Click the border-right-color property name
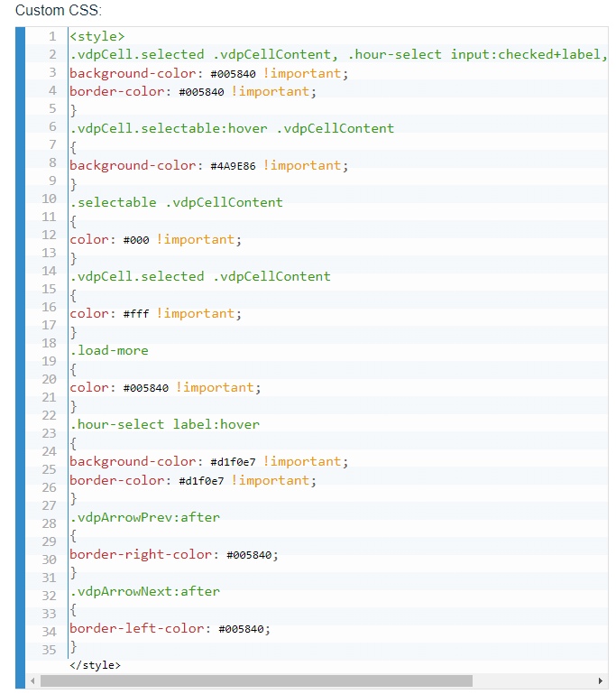The width and height of the screenshot is (616, 694). click(143, 554)
